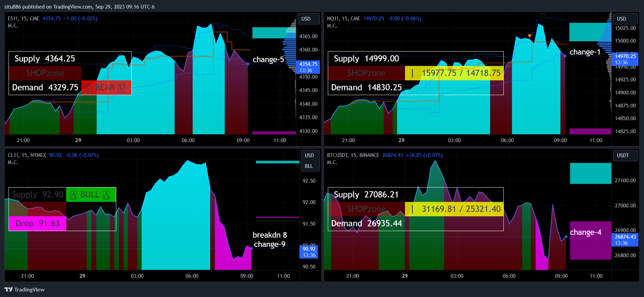The width and height of the screenshot is (644, 297).
Task: Click the orange triangle marker on NQ1! chart
Action: (529, 36)
